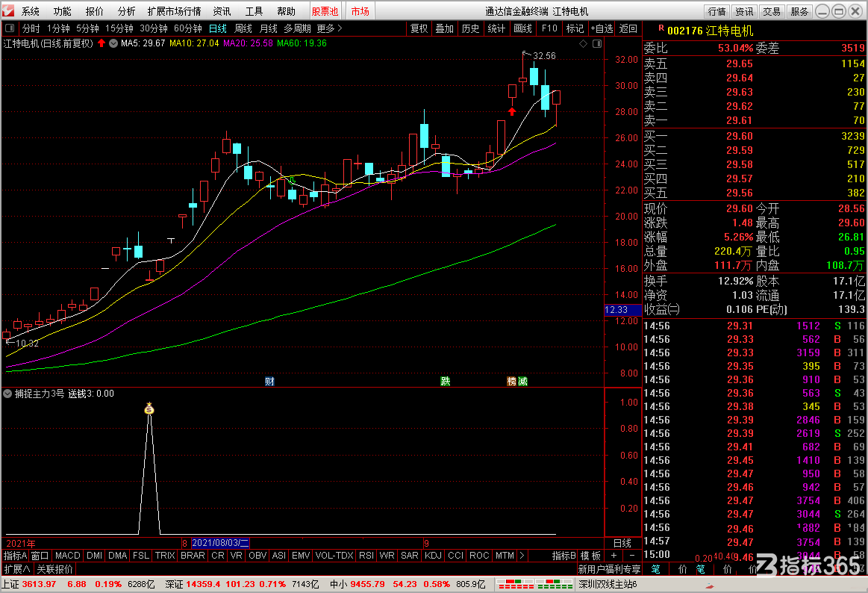Click the right red-green status lights in the status bar

click(x=555, y=584)
